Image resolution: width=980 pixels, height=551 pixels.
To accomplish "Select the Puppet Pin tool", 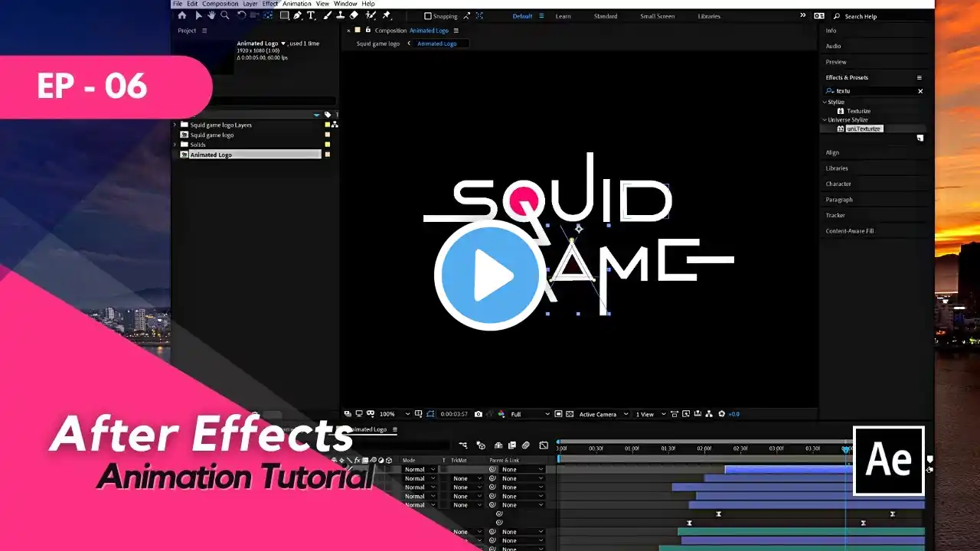I will point(387,15).
